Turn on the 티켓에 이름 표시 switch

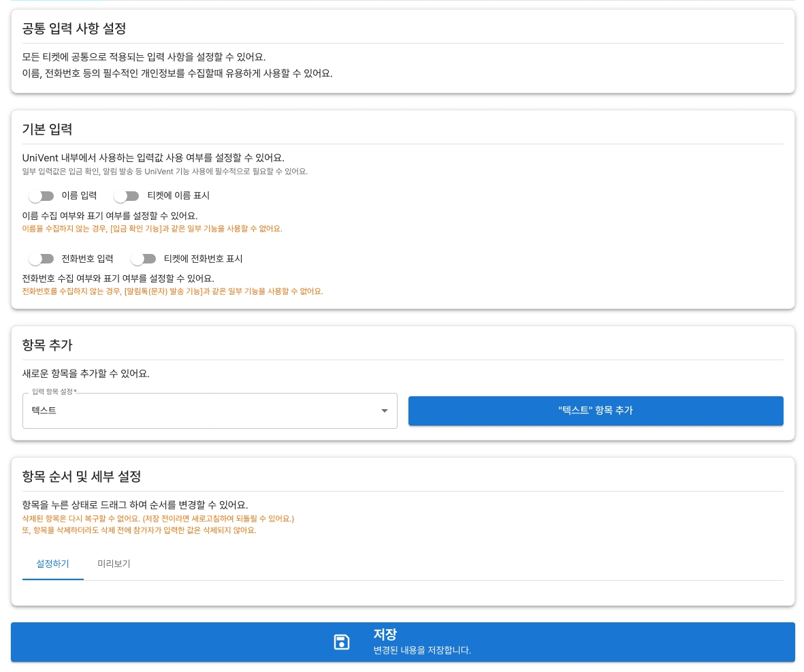point(127,196)
